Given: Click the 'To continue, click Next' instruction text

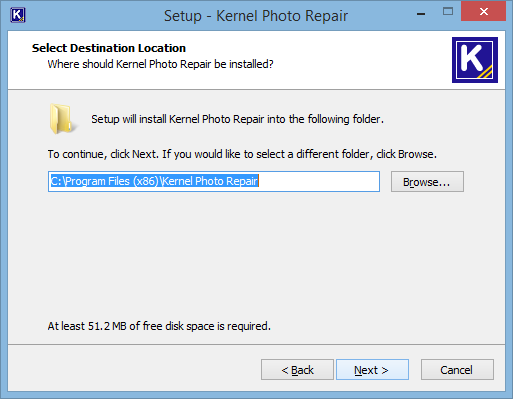Looking at the screenshot, I should (242, 154).
